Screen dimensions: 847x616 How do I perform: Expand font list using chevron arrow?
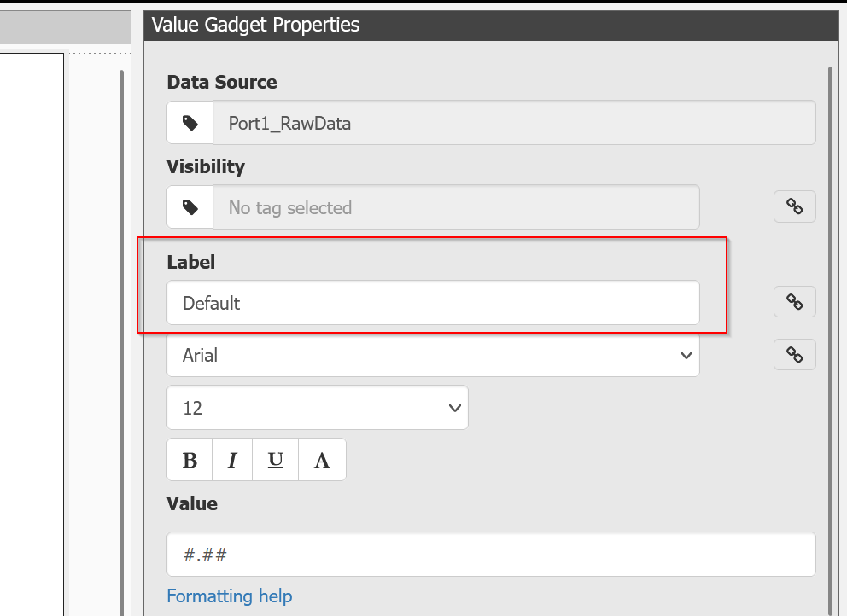point(686,355)
